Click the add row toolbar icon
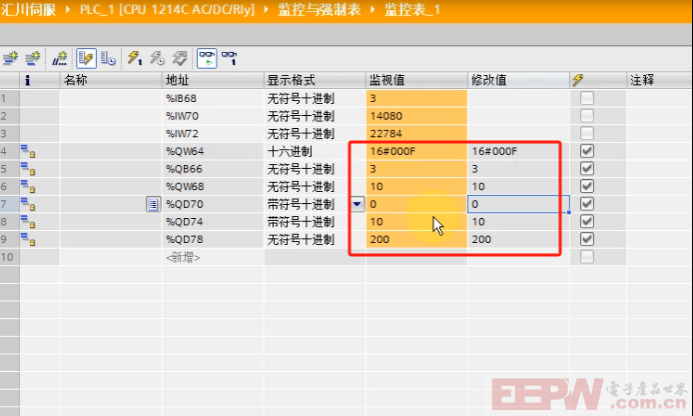The width and height of the screenshot is (693, 416). pyautogui.click(x=32, y=58)
